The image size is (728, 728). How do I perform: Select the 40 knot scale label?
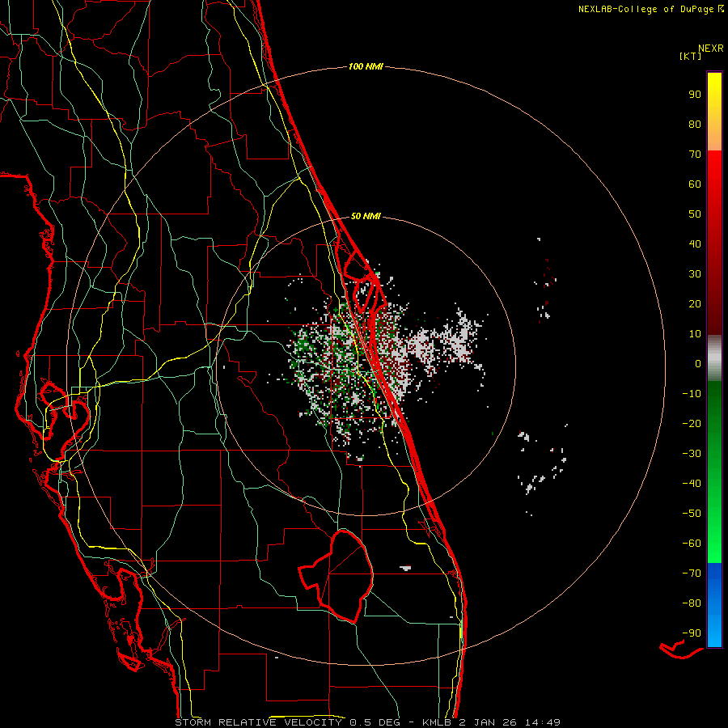click(x=695, y=243)
